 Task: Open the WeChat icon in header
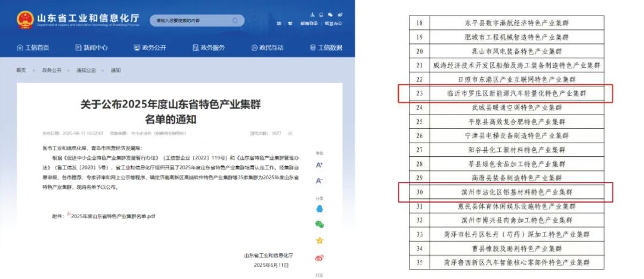click(x=330, y=14)
